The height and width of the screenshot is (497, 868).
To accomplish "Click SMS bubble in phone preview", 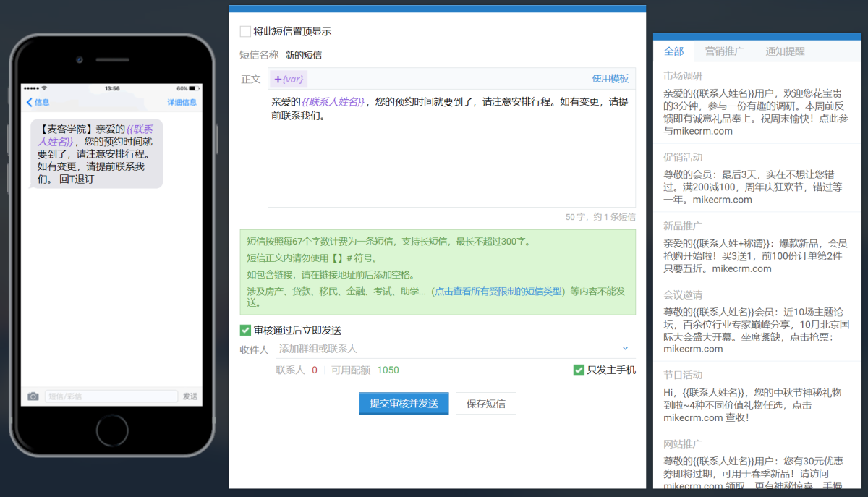I will point(97,154).
